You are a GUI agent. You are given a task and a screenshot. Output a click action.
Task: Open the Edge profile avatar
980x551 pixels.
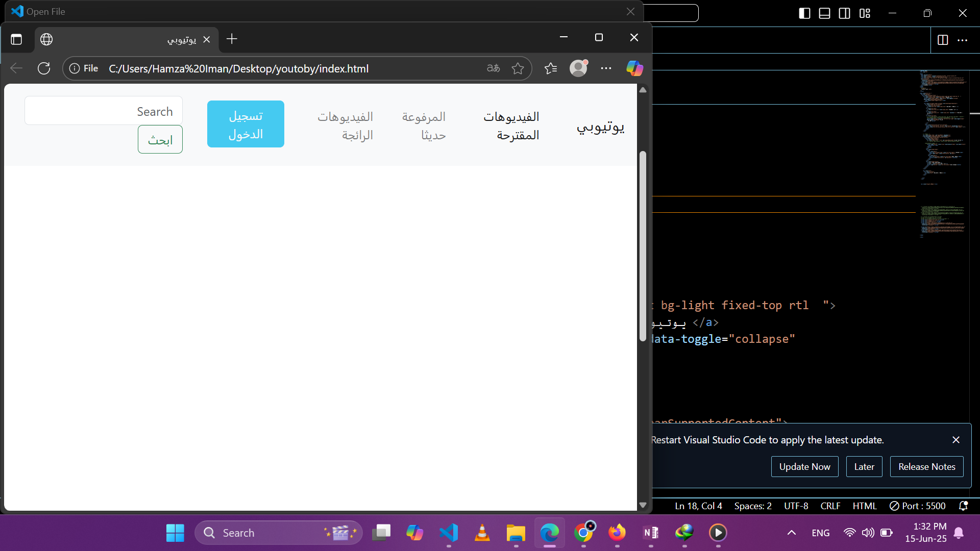[578, 68]
